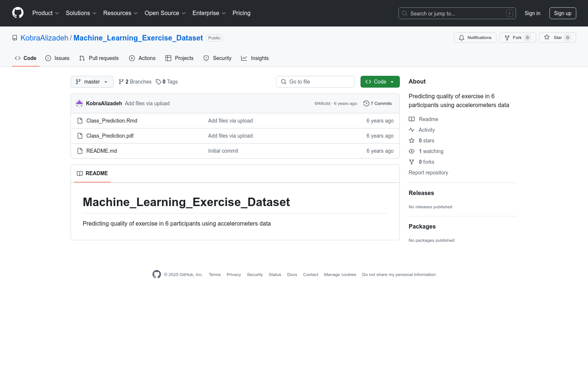The image size is (588, 368).
Task: Click the Notifications bell button
Action: pos(475,38)
